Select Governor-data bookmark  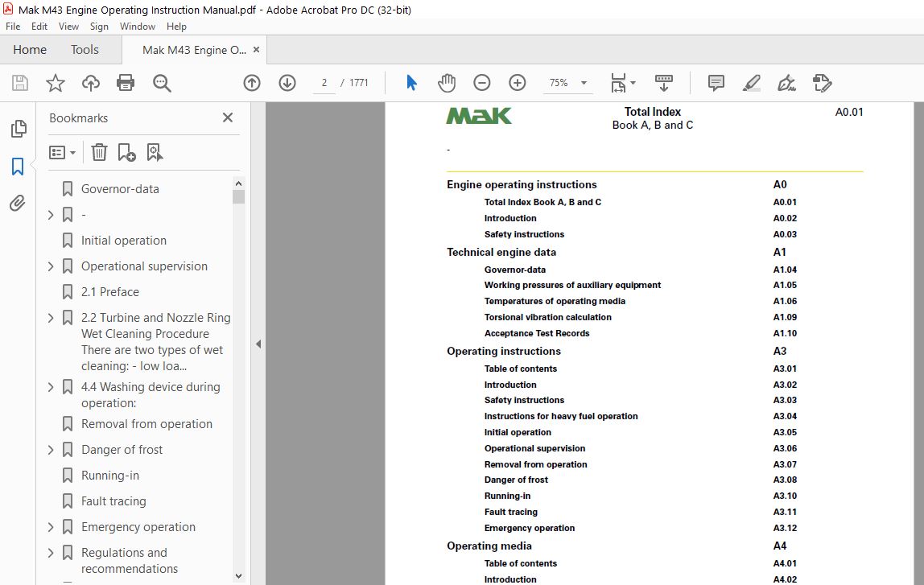[120, 189]
